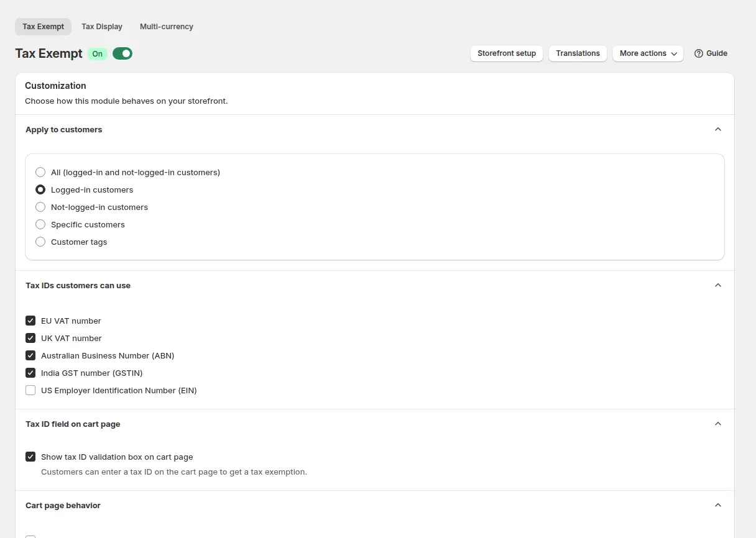
Task: Collapse the Apply to customers section
Action: point(718,129)
